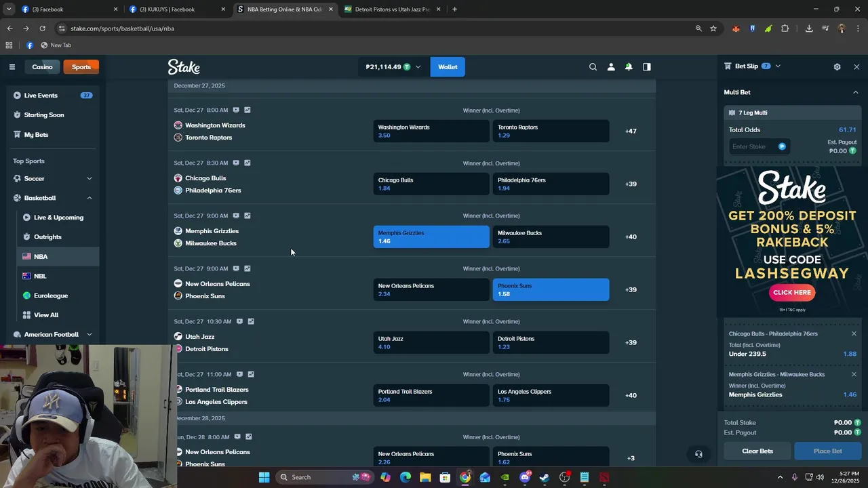868x488 pixels.
Task: Open live stream icon for Grizzlies vs Bucks
Action: pyautogui.click(x=236, y=216)
